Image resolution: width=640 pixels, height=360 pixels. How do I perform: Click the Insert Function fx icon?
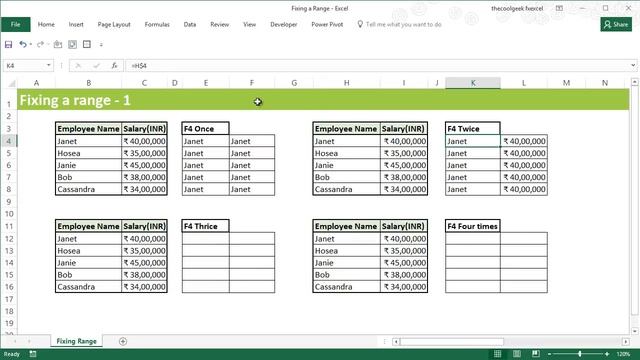pyautogui.click(x=114, y=65)
